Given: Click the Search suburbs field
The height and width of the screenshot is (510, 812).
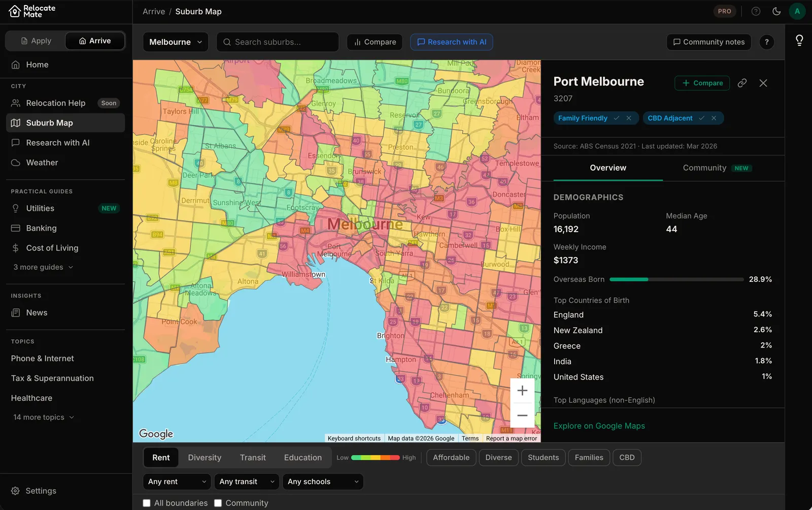Looking at the screenshot, I should point(278,42).
